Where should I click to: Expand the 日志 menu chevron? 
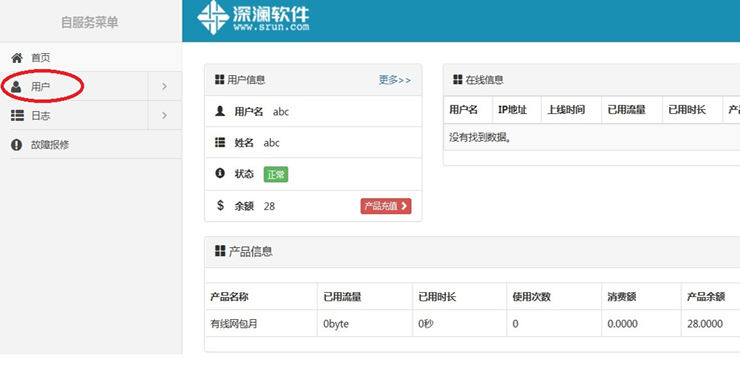coord(164,115)
